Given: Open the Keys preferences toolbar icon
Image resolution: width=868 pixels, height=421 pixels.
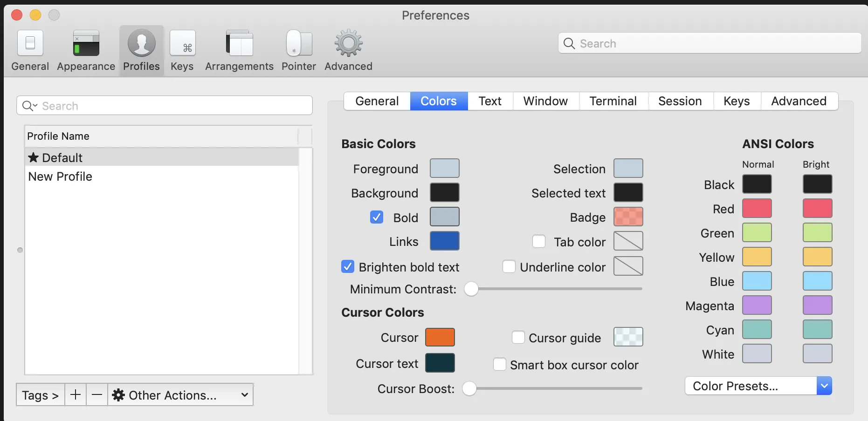Looking at the screenshot, I should 182,44.
